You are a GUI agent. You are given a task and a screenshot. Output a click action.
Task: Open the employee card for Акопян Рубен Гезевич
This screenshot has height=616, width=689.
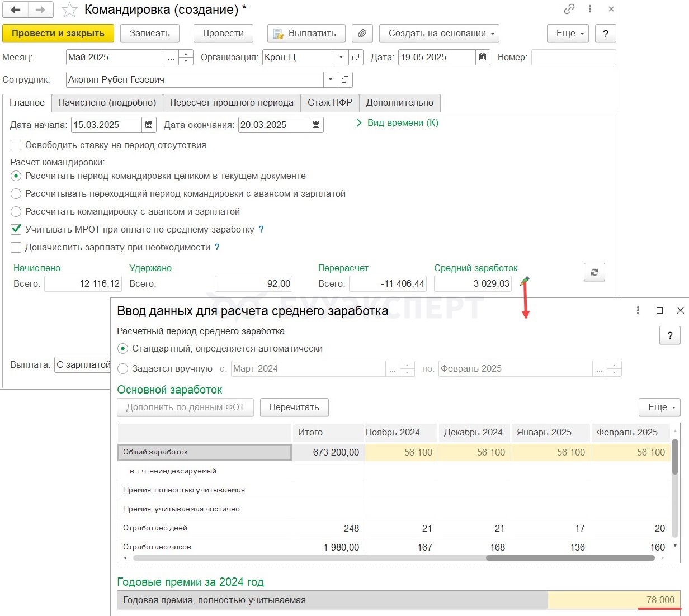point(345,80)
